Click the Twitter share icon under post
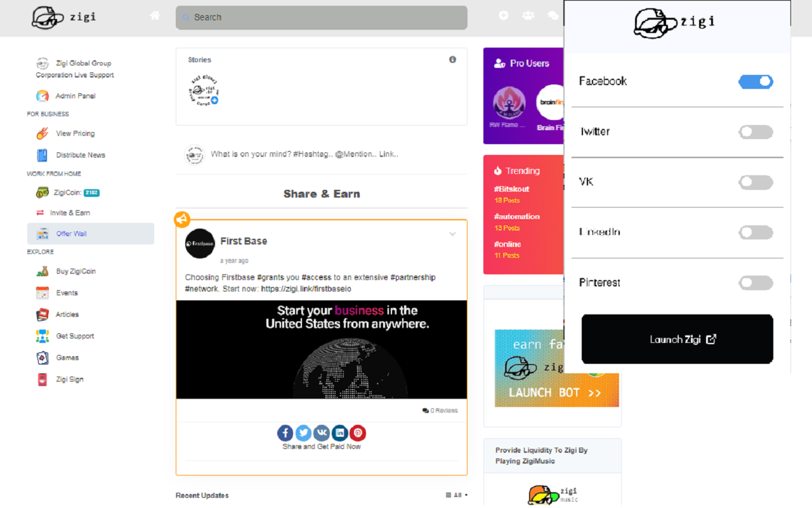The image size is (812, 508). click(303, 433)
